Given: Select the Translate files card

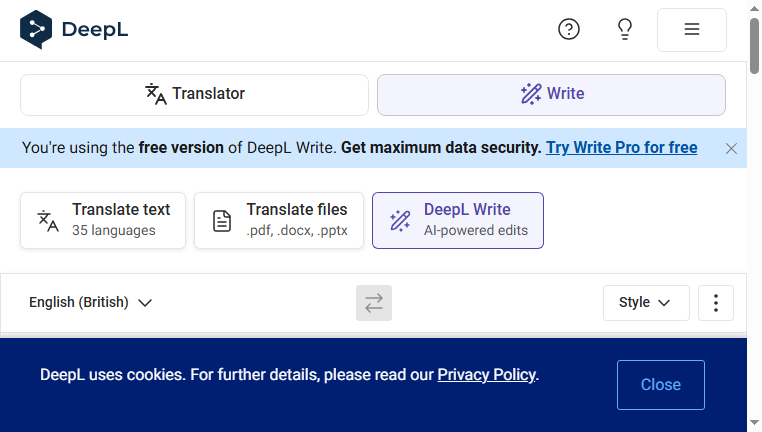Looking at the screenshot, I should tap(279, 221).
